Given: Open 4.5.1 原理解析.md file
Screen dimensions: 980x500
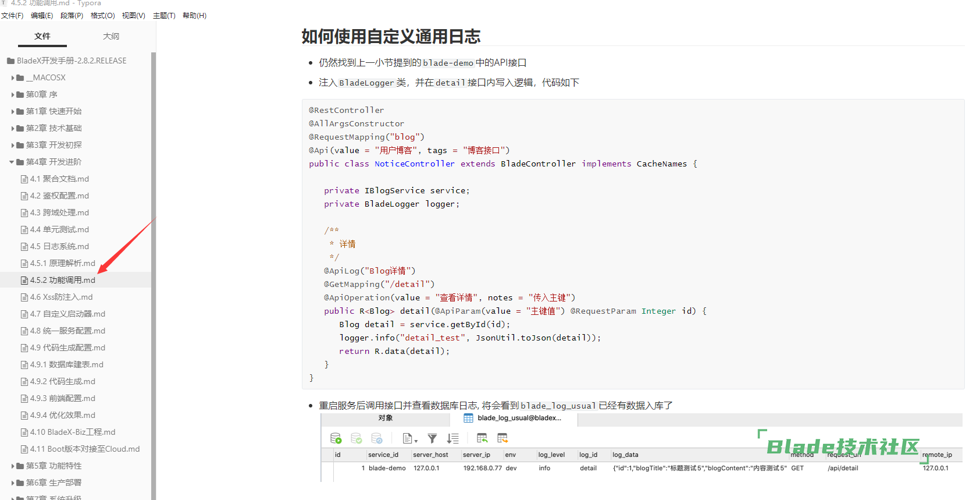Looking at the screenshot, I should click(x=63, y=264).
